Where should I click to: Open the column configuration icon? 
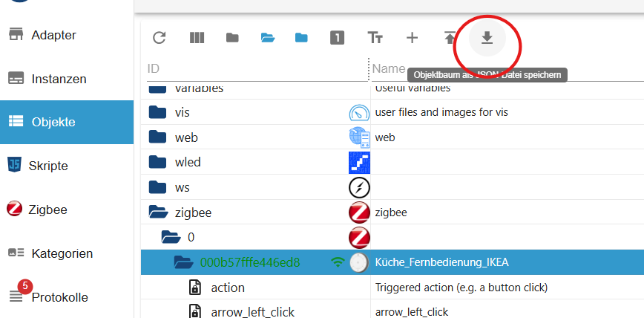pyautogui.click(x=197, y=38)
